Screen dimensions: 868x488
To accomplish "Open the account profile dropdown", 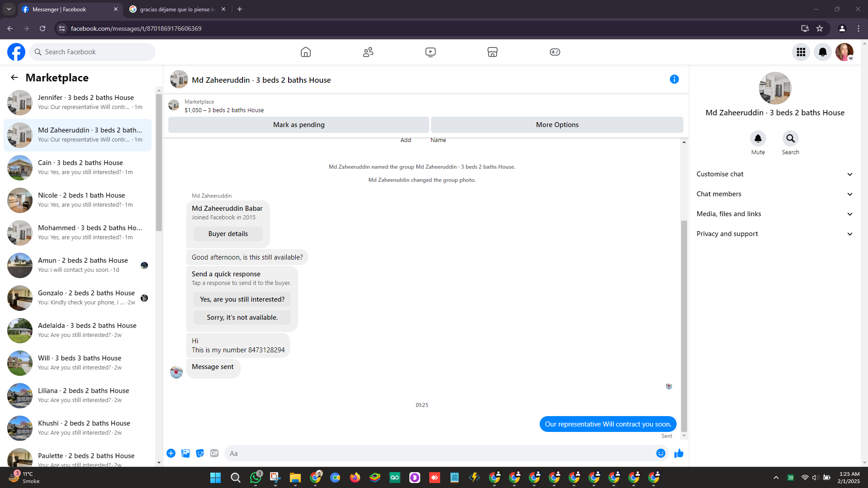I will [x=844, y=52].
